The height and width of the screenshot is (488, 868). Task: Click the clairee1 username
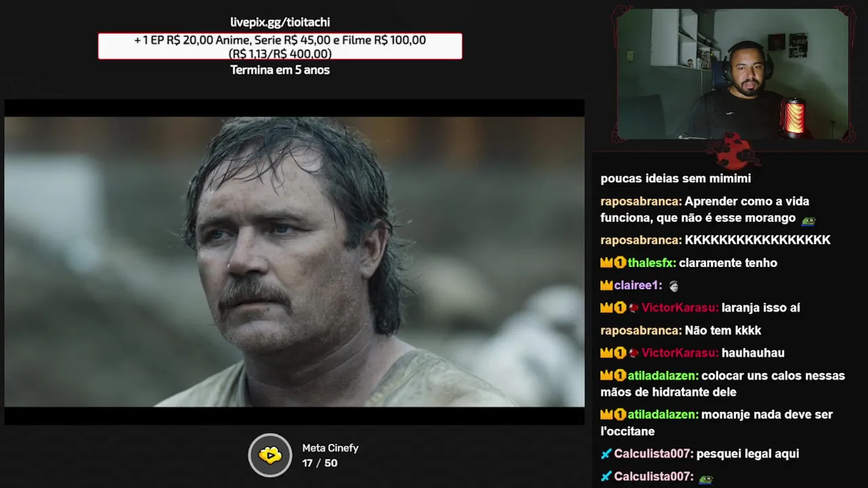coord(638,285)
